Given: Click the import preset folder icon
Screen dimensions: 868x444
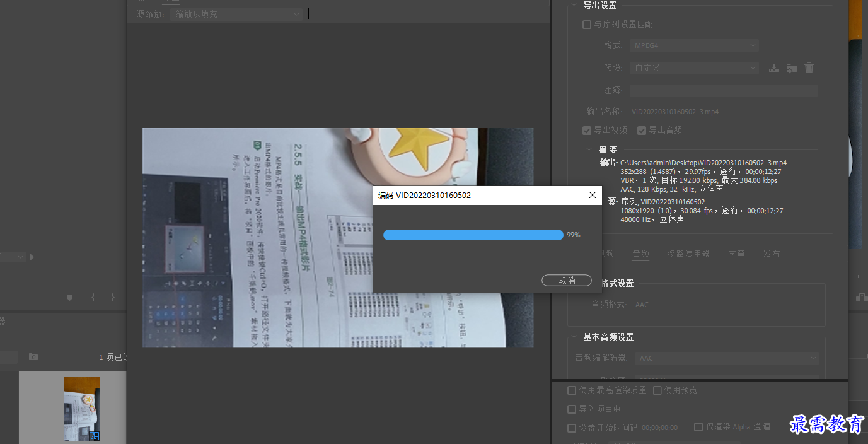Looking at the screenshot, I should (792, 68).
